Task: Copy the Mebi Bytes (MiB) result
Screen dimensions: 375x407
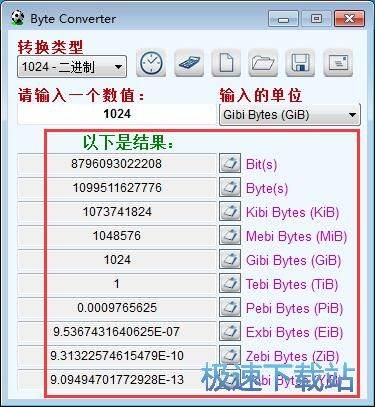Action: point(230,235)
